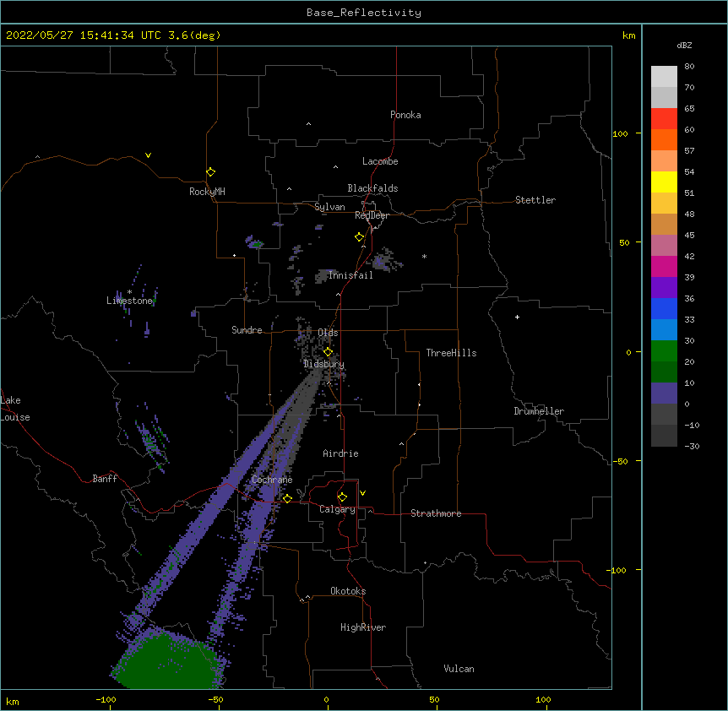Click the Base_Reflectivity title
728x711 pixels.
click(x=364, y=13)
